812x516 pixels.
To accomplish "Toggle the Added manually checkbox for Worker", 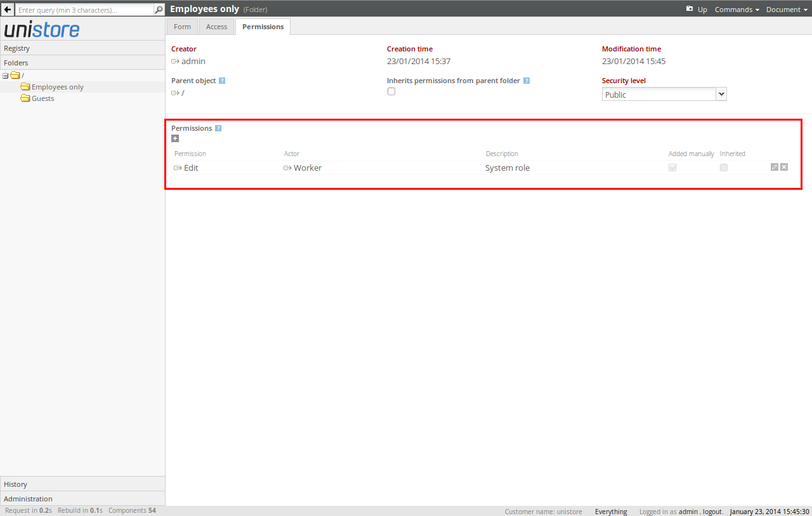I will [672, 168].
